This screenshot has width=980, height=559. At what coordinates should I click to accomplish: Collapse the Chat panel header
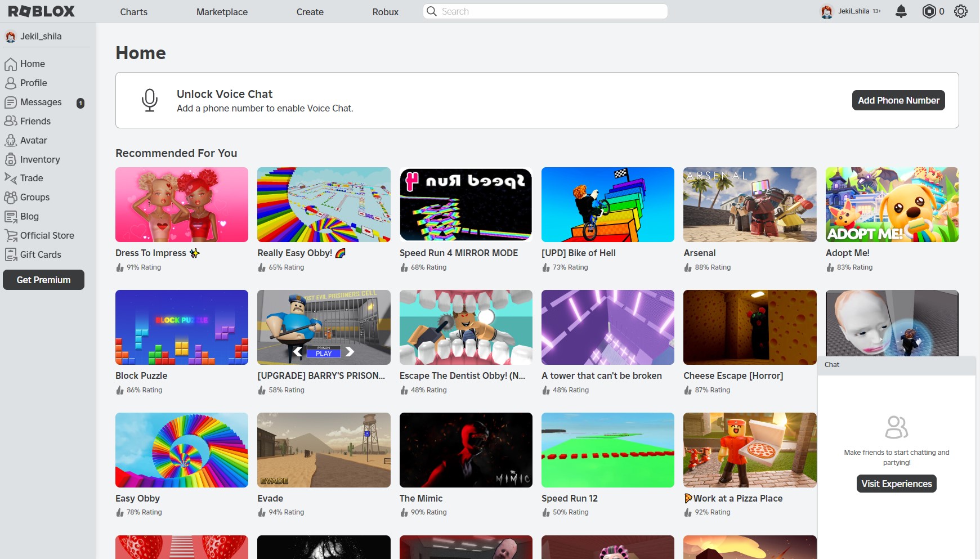pos(897,365)
